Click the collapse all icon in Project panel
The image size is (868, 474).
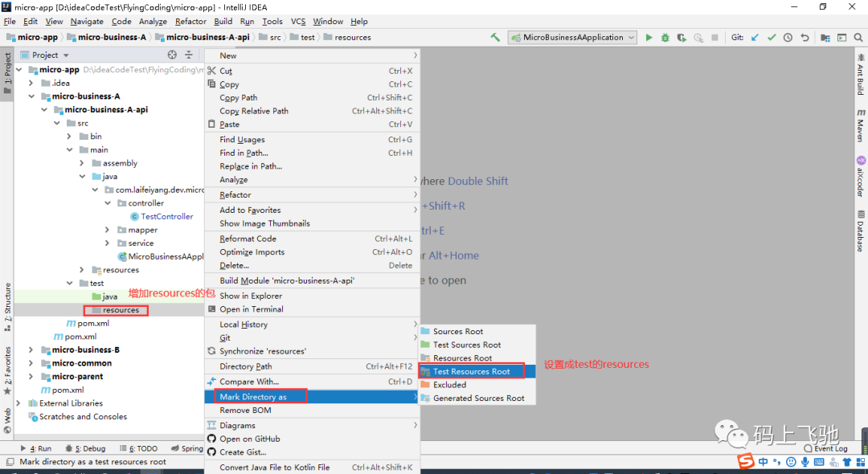point(189,55)
